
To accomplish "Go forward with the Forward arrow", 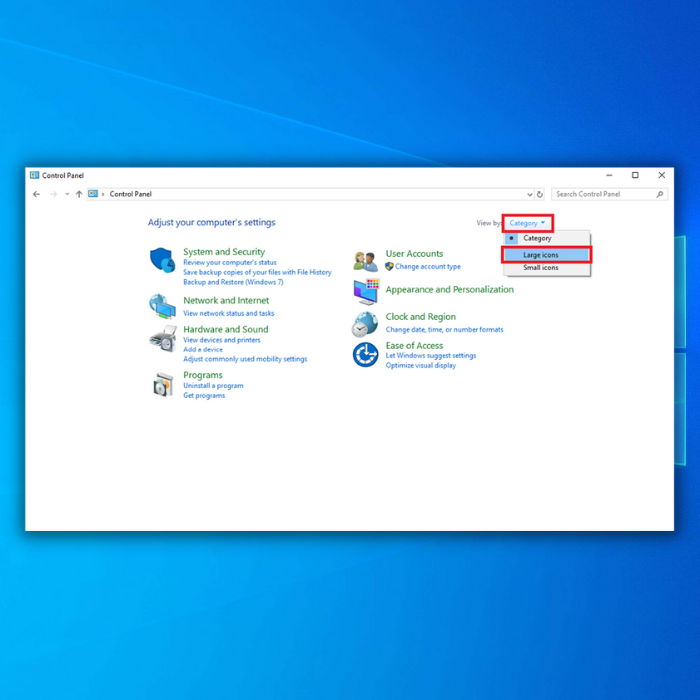I will coord(54,194).
